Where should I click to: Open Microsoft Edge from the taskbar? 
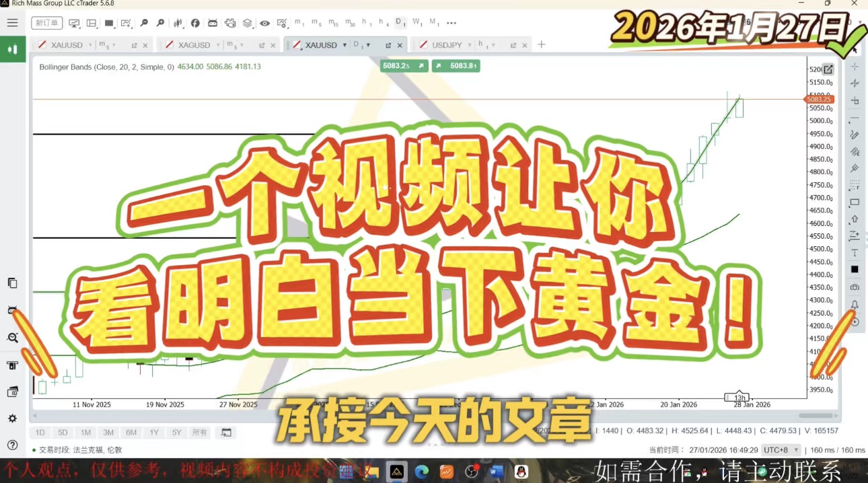pyautogui.click(x=422, y=472)
